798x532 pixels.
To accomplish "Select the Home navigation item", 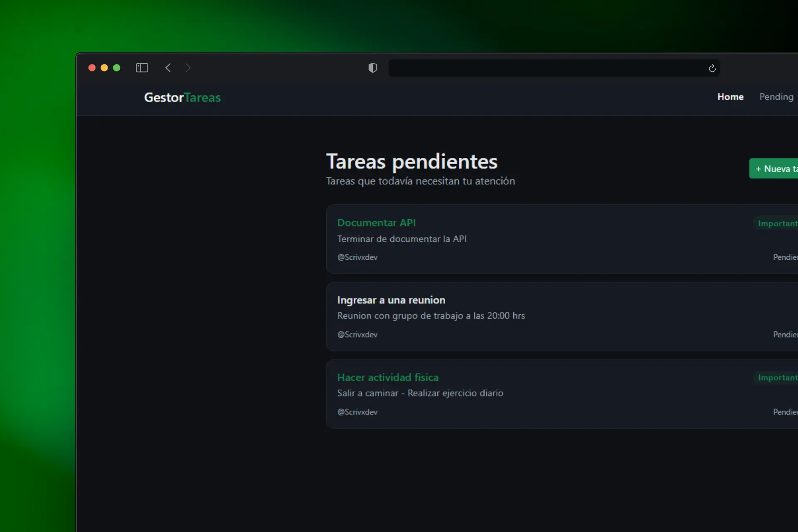I will [730, 96].
